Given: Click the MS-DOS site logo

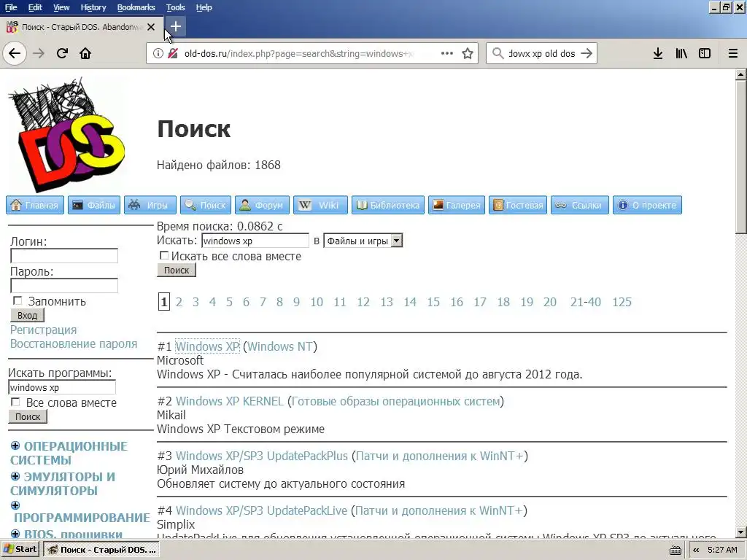Looking at the screenshot, I should (66, 135).
